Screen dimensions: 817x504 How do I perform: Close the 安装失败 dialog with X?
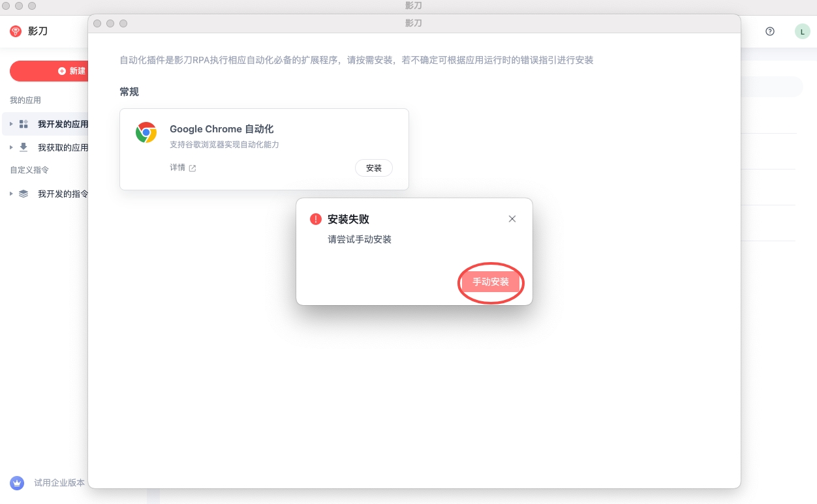(512, 219)
